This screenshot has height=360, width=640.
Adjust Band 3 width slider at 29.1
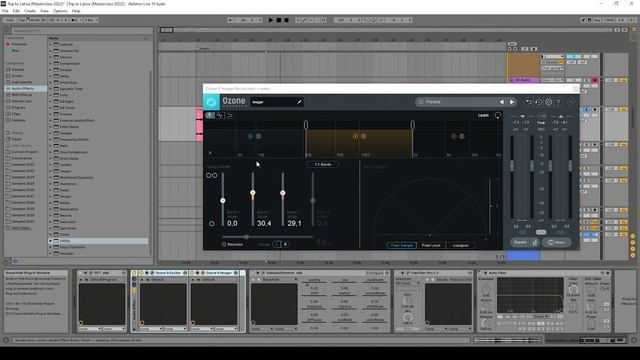(282, 193)
